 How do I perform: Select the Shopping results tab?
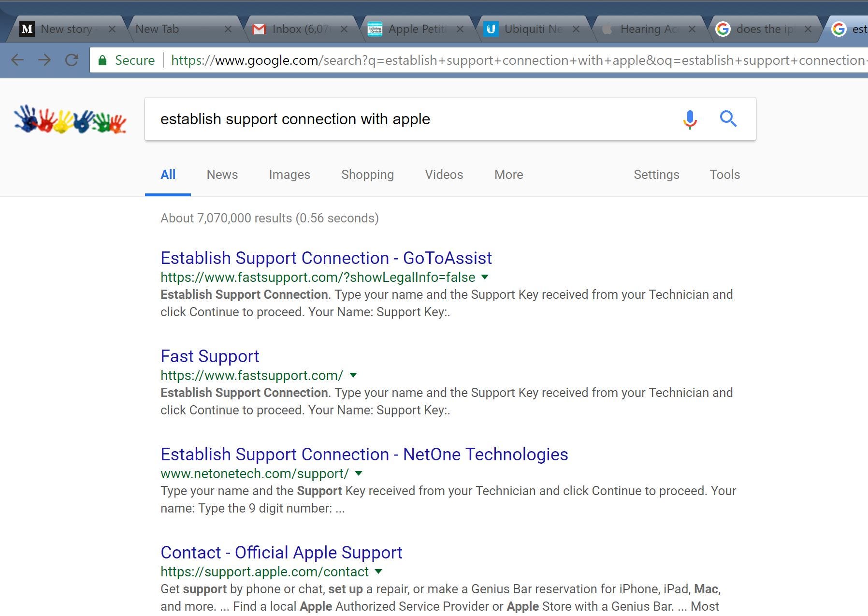click(367, 175)
